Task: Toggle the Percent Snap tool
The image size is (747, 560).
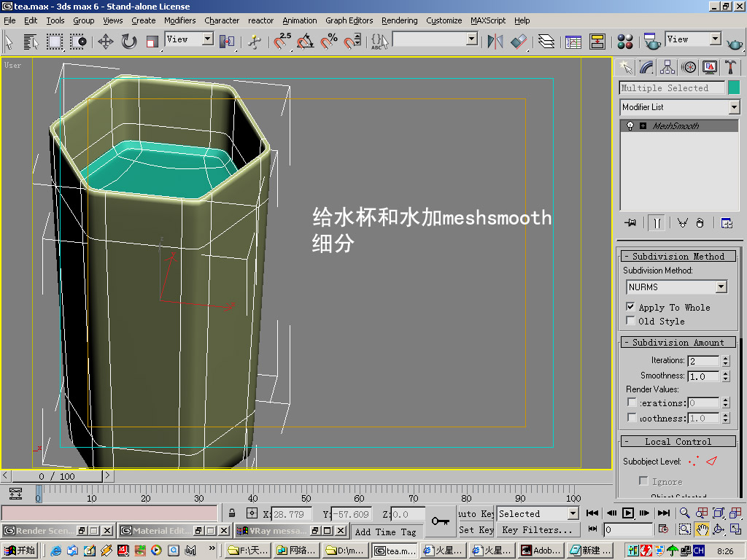Action: (329, 42)
